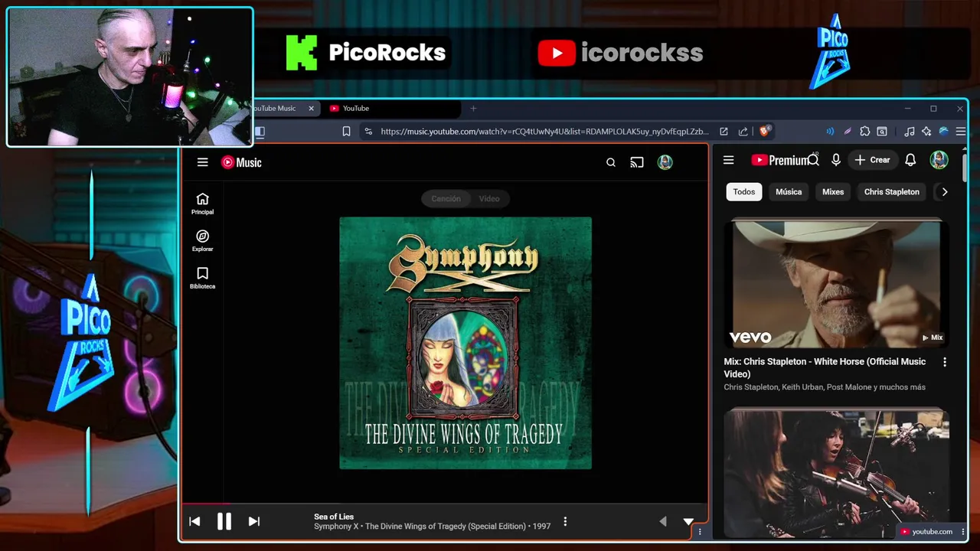Image resolution: width=980 pixels, height=551 pixels.
Task: Click the Crear button on YouTube
Action: pyautogui.click(x=873, y=160)
